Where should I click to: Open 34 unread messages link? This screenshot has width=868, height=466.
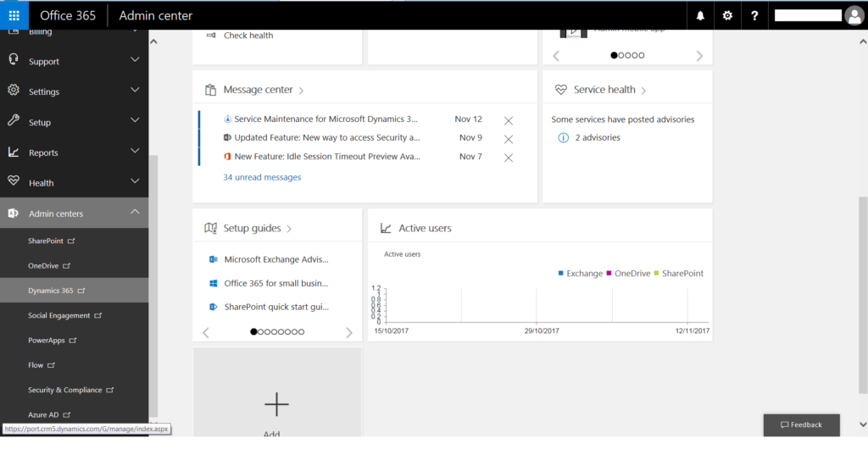262,177
